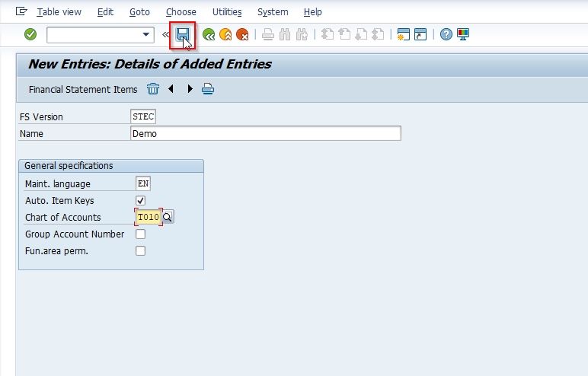Click the FS Version label

tap(41, 117)
